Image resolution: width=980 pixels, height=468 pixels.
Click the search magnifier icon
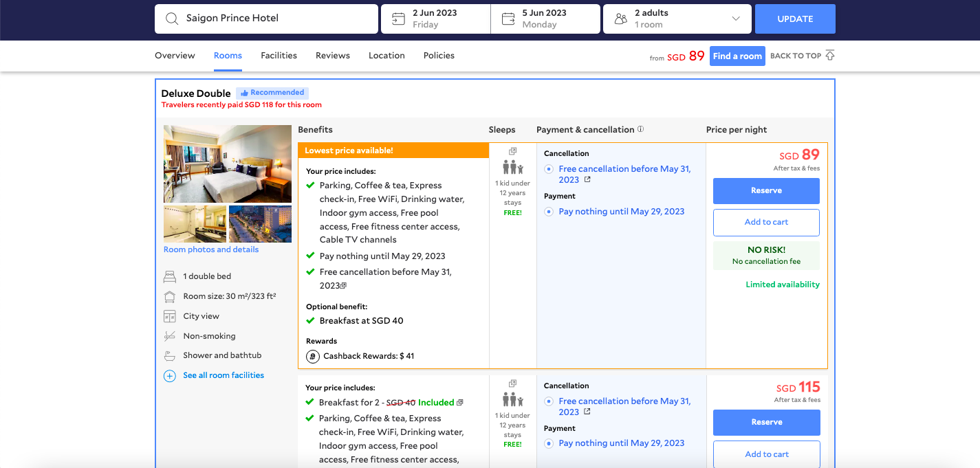point(172,19)
